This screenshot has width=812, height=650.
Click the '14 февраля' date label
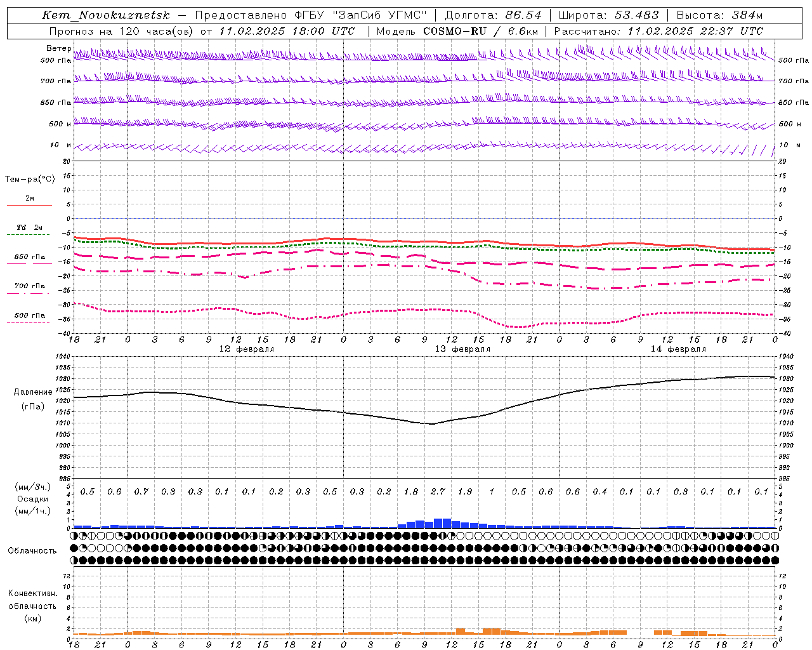pyautogui.click(x=678, y=348)
